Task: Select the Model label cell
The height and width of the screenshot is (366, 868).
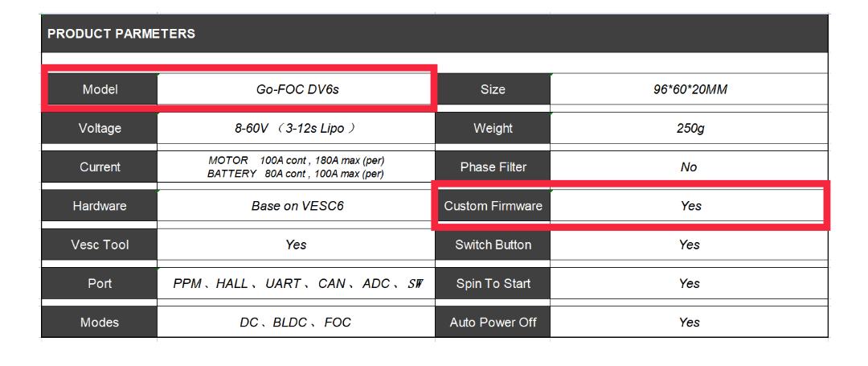Action: (100, 89)
